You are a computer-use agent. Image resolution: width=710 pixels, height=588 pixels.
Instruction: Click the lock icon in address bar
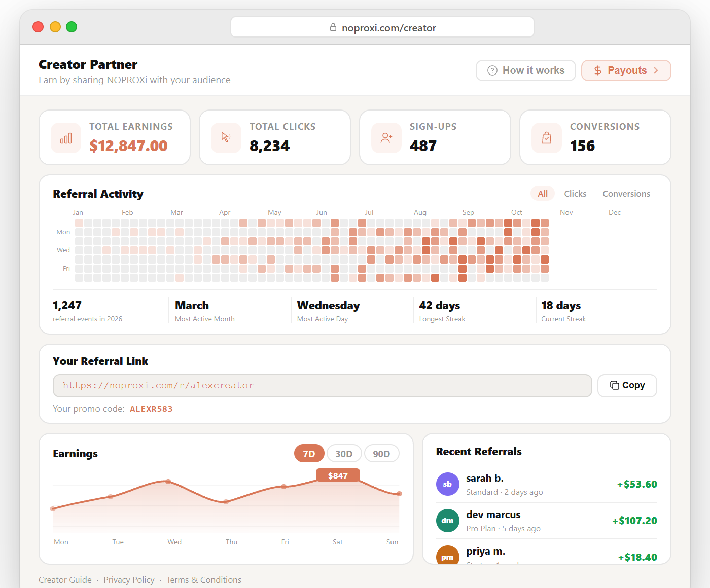click(333, 27)
